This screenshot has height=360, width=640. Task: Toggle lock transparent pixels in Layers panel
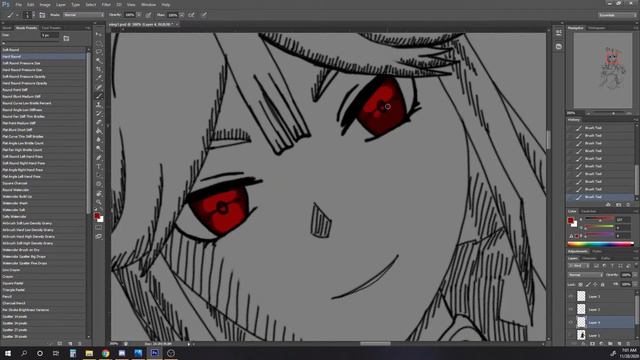click(581, 284)
